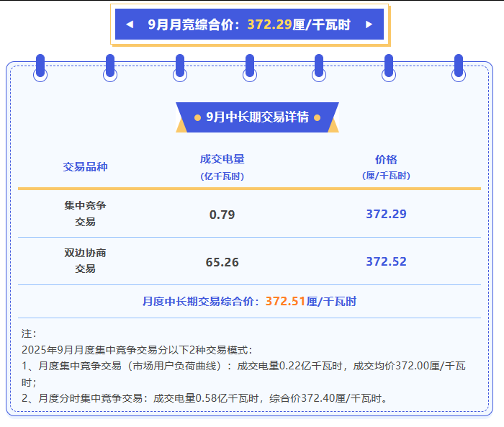Click the 成交电量 column header
Screen dimensions: 504x427
click(222, 160)
